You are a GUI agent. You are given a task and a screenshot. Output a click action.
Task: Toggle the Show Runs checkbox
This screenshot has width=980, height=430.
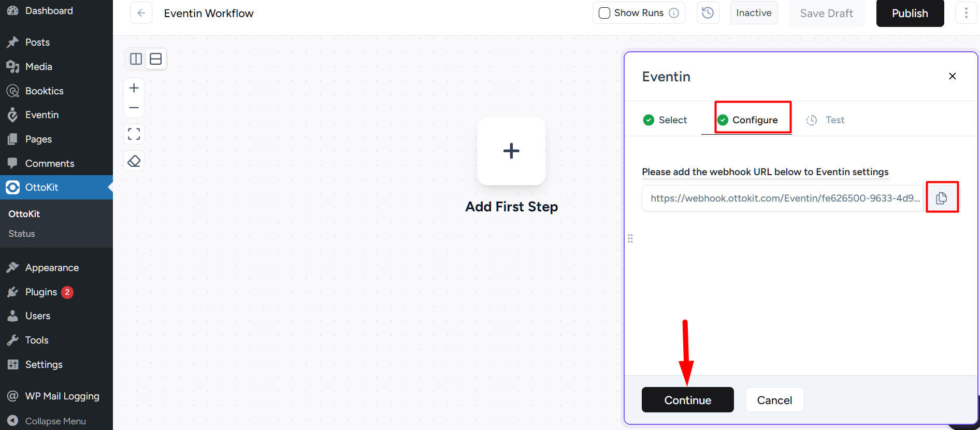(x=604, y=13)
